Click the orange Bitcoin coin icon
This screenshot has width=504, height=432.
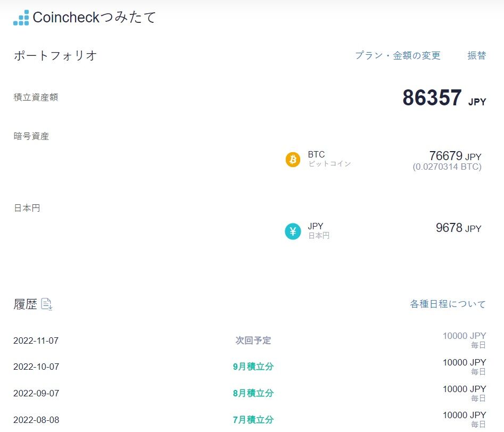click(293, 160)
